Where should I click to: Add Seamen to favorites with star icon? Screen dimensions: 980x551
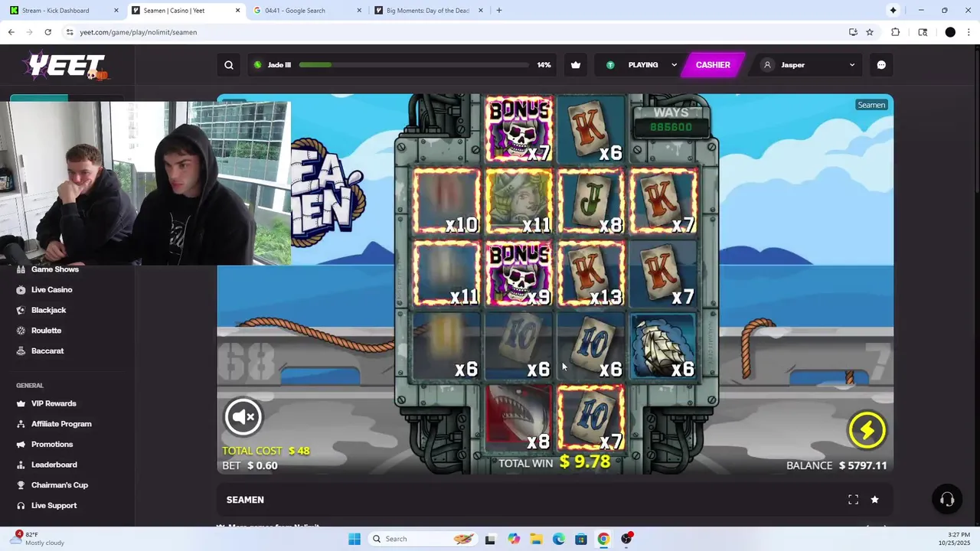[x=874, y=500]
